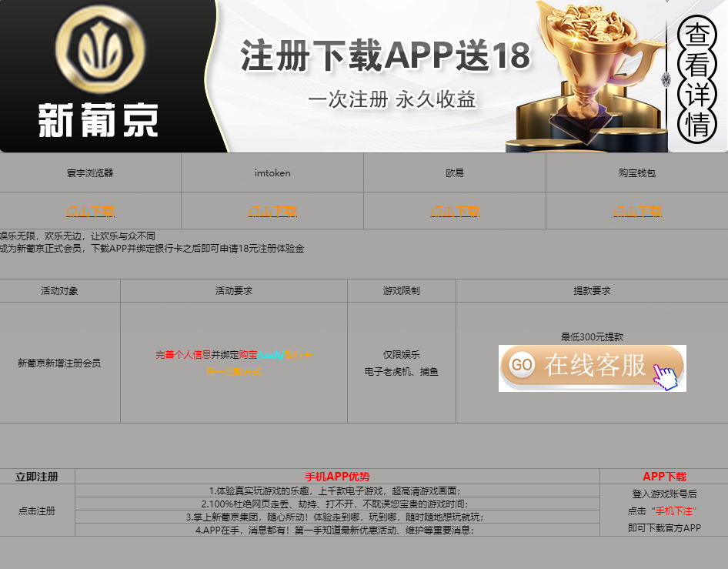Image resolution: width=728 pixels, height=569 pixels.
Task: Click the 新葡京新增注册会员 cell
Action: (x=60, y=363)
